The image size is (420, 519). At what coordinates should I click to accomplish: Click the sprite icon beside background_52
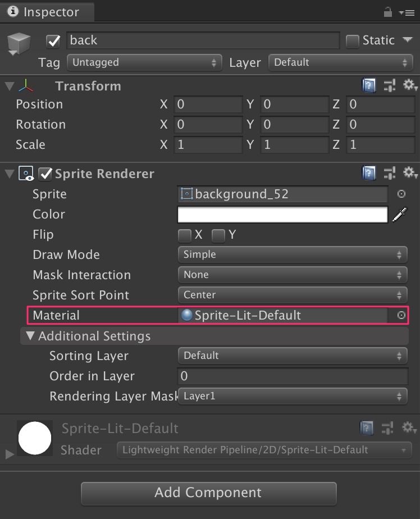pyautogui.click(x=186, y=194)
